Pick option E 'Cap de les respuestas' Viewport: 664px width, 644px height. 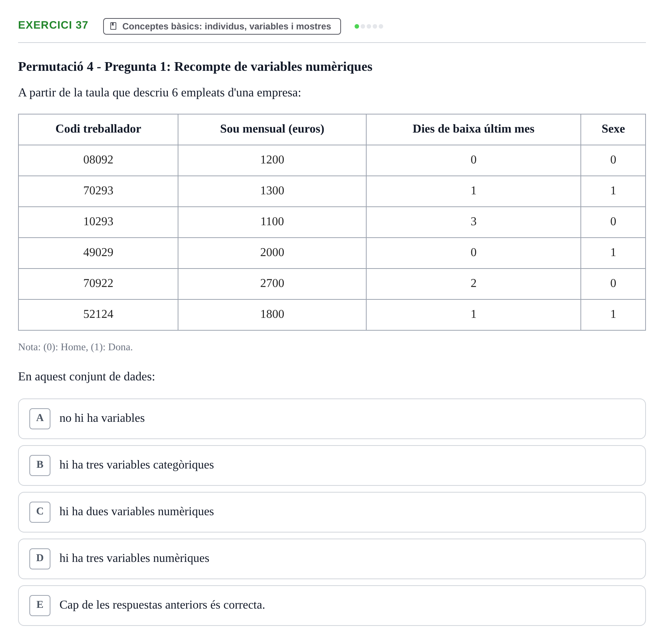tap(332, 606)
